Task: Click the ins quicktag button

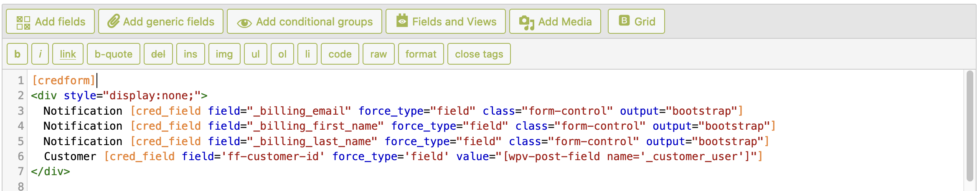Action: (190, 54)
